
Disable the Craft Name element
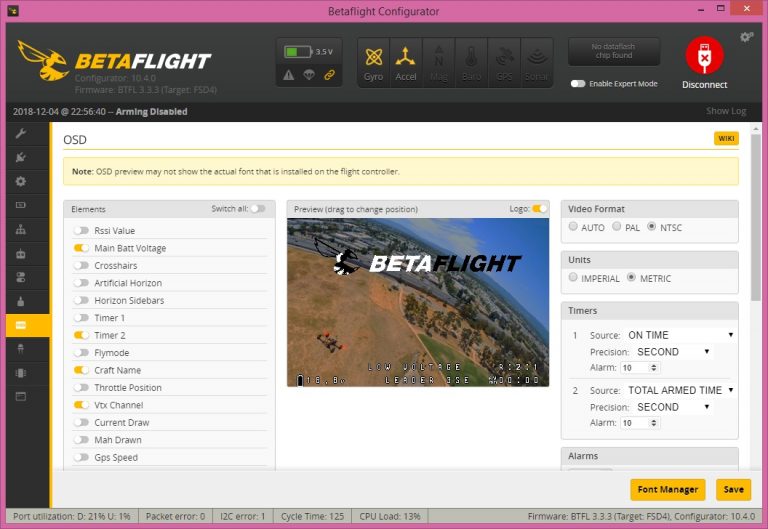coord(81,370)
